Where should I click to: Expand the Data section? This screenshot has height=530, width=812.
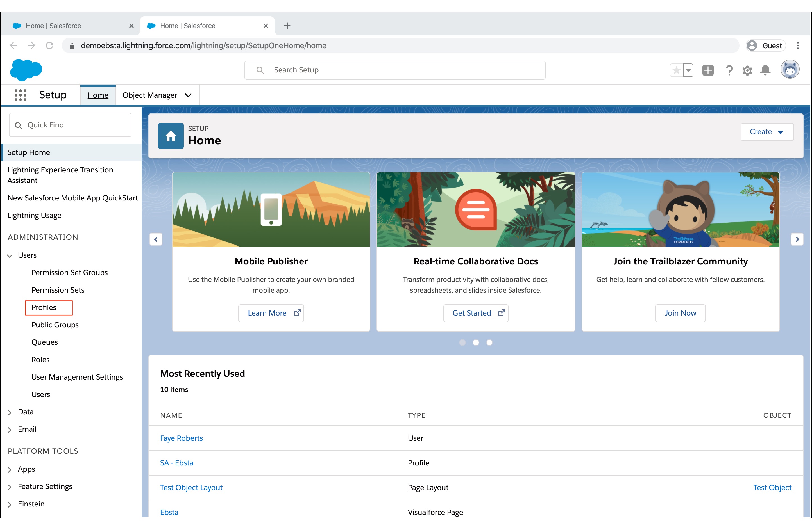click(10, 412)
